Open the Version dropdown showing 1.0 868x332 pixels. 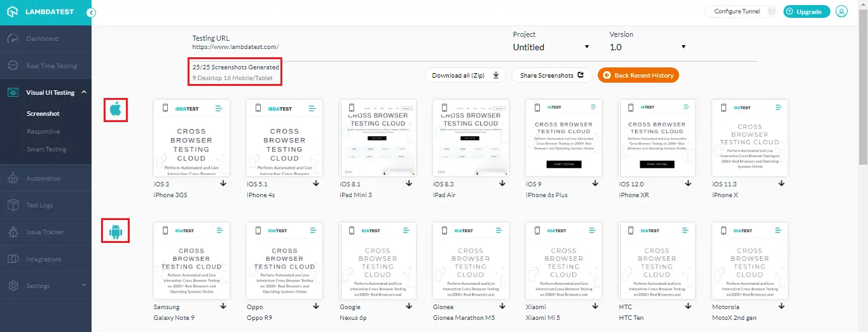[x=647, y=47]
